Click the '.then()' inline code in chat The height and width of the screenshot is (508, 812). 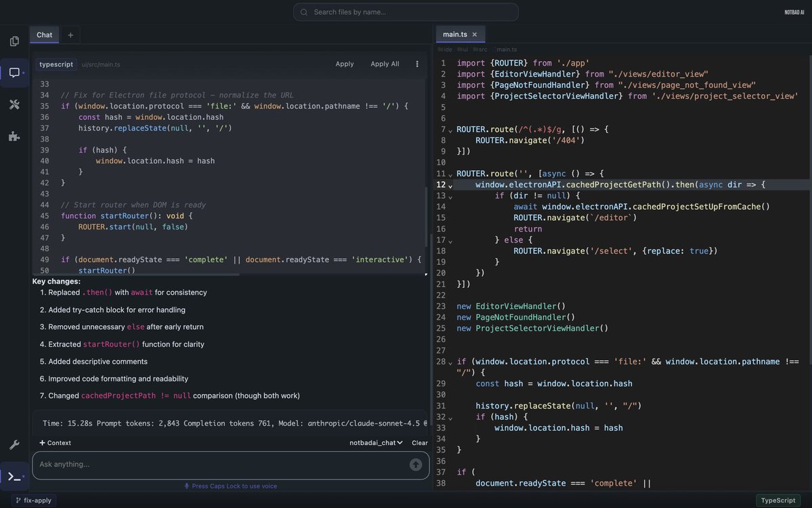[97, 293]
